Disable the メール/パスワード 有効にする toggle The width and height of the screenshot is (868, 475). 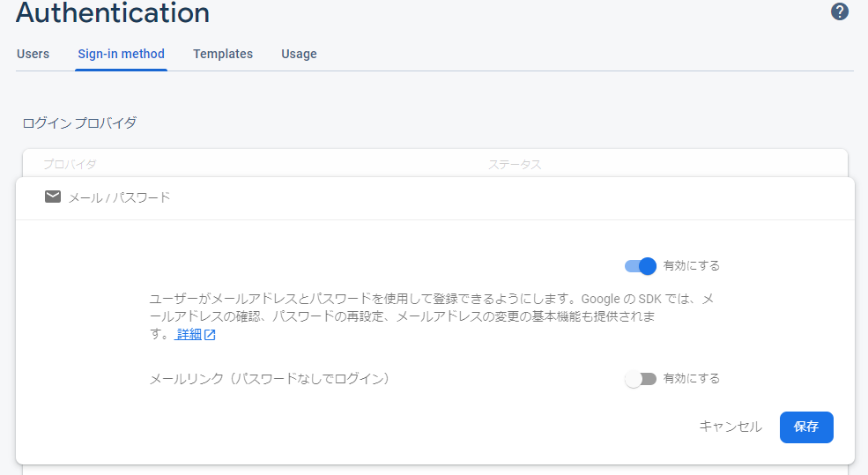point(641,266)
